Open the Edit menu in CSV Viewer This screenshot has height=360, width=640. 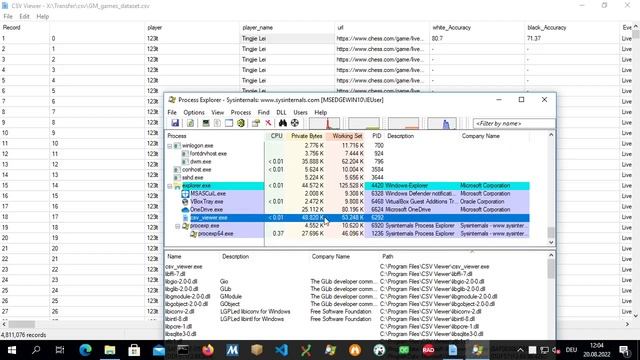[24, 16]
